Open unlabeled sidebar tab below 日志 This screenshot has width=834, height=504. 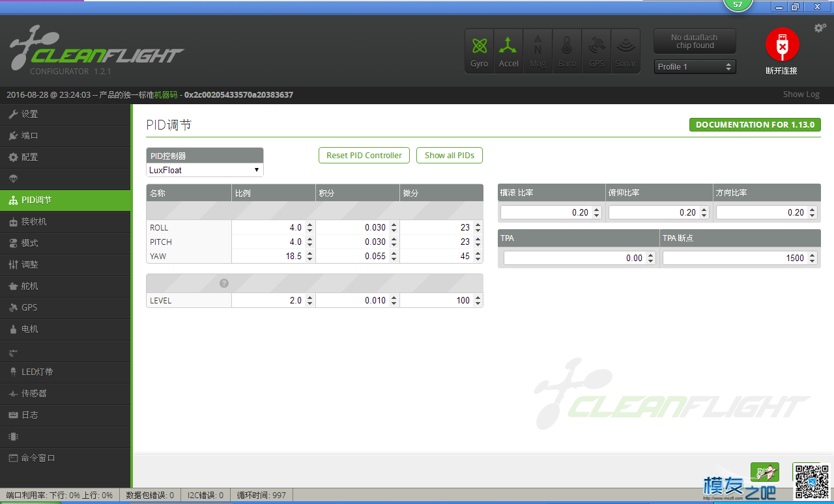65,436
